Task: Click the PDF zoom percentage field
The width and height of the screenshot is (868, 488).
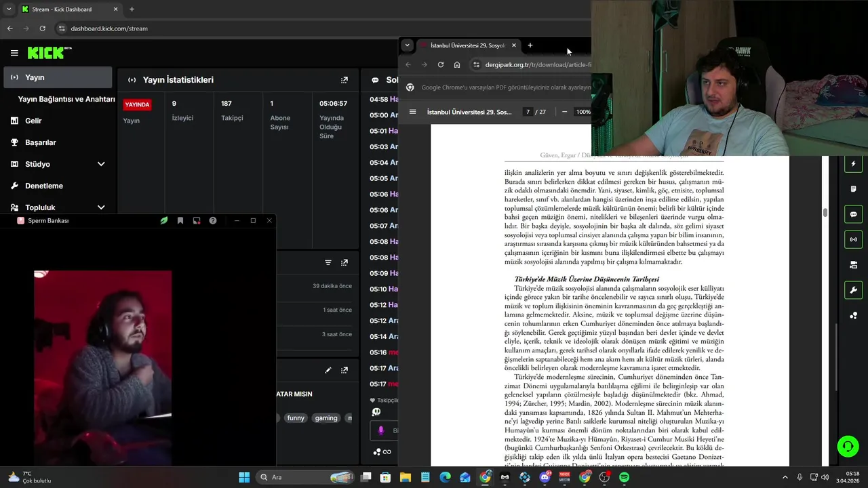Action: click(583, 112)
